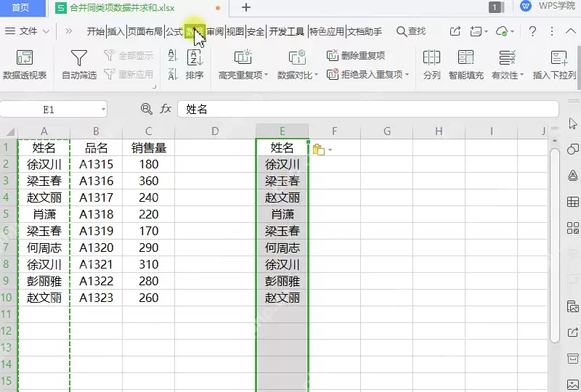Click the 销售量 header cell
581x392 pixels.
[x=148, y=147]
